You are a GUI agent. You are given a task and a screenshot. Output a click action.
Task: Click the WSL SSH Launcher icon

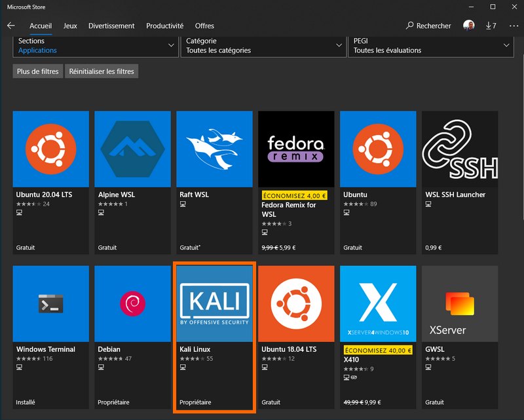460,149
